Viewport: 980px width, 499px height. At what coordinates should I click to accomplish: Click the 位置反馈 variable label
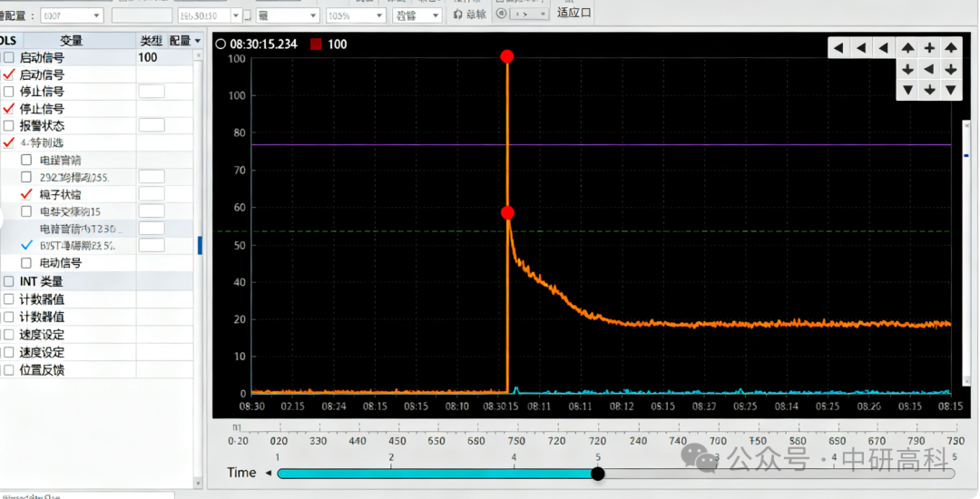[x=42, y=370]
